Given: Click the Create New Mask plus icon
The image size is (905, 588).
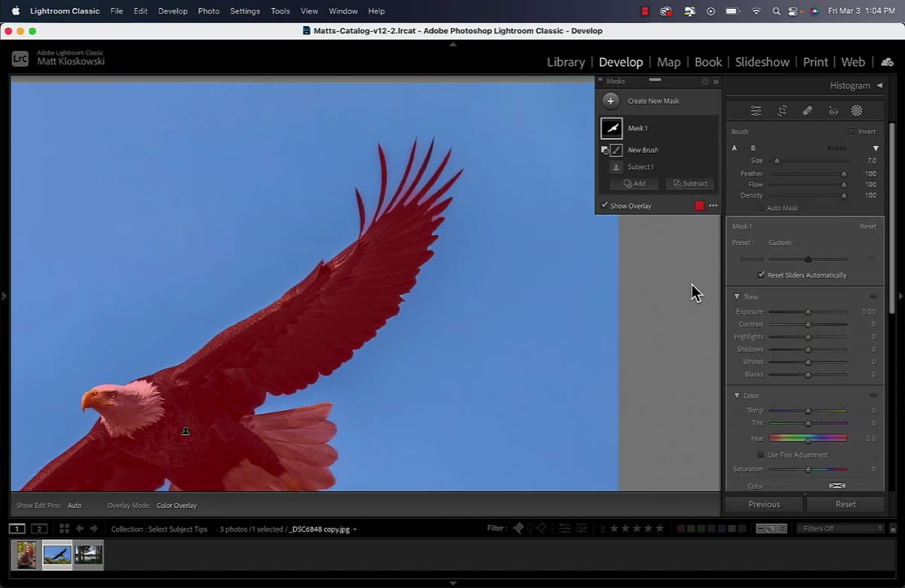Looking at the screenshot, I should (611, 101).
